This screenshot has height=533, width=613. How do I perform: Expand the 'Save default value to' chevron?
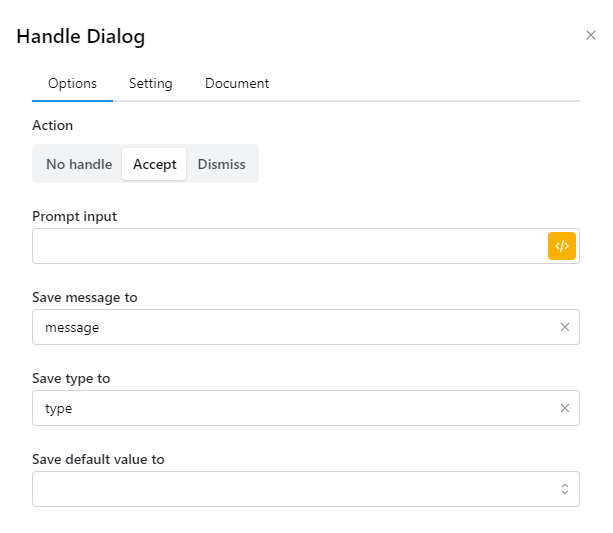tap(564, 489)
